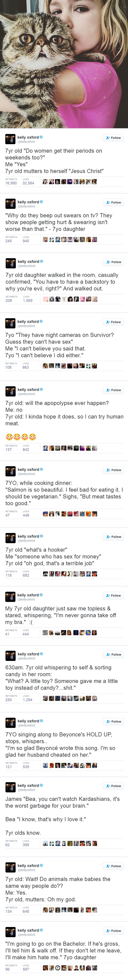The width and height of the screenshot is (128, 980).
Task: Click profile avatar on the apocalypse tweet
Action: [10, 391]
